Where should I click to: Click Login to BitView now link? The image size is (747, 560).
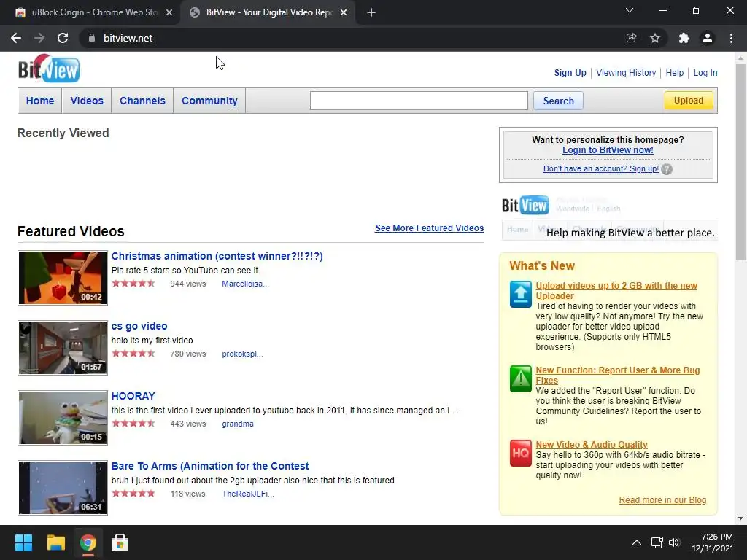[608, 150]
